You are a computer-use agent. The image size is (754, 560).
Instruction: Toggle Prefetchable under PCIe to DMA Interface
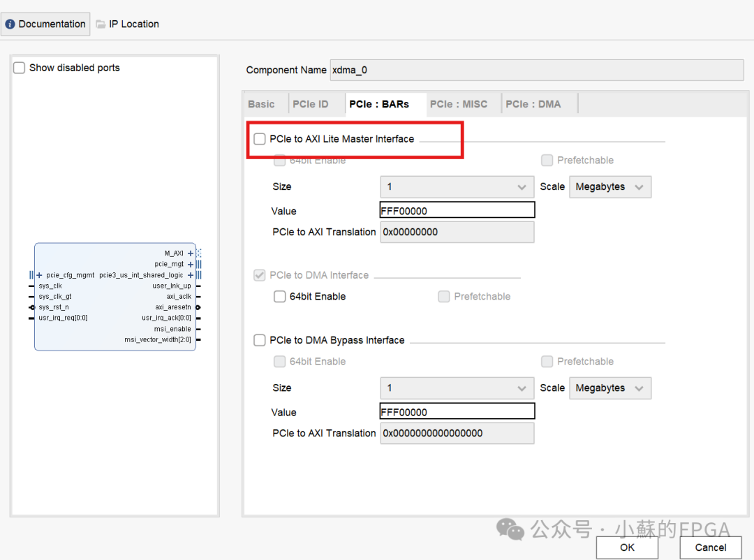pyautogui.click(x=444, y=296)
